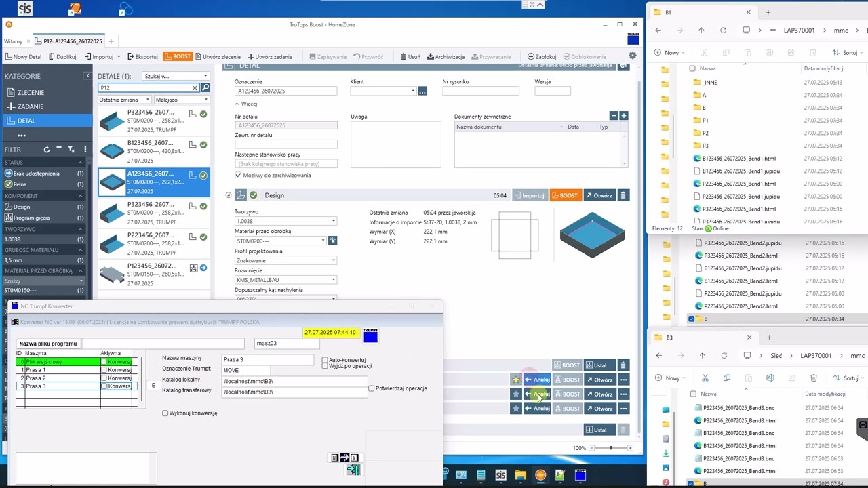Collapse the Więcej section
Screen dimensions: 868x488
pyautogui.click(x=245, y=104)
